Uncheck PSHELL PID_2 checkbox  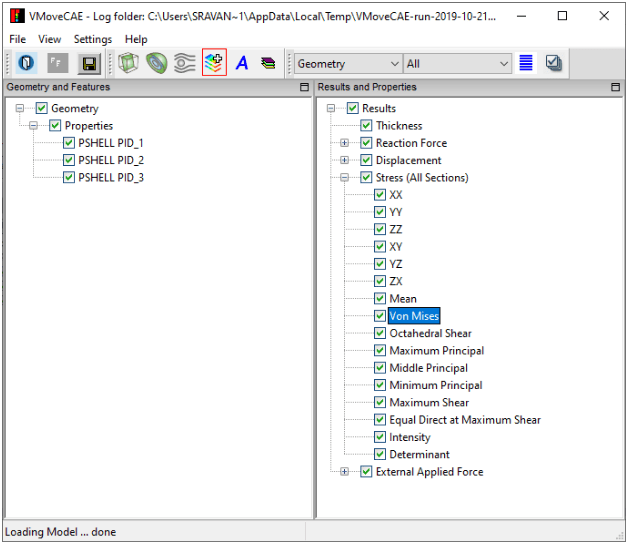click(69, 160)
